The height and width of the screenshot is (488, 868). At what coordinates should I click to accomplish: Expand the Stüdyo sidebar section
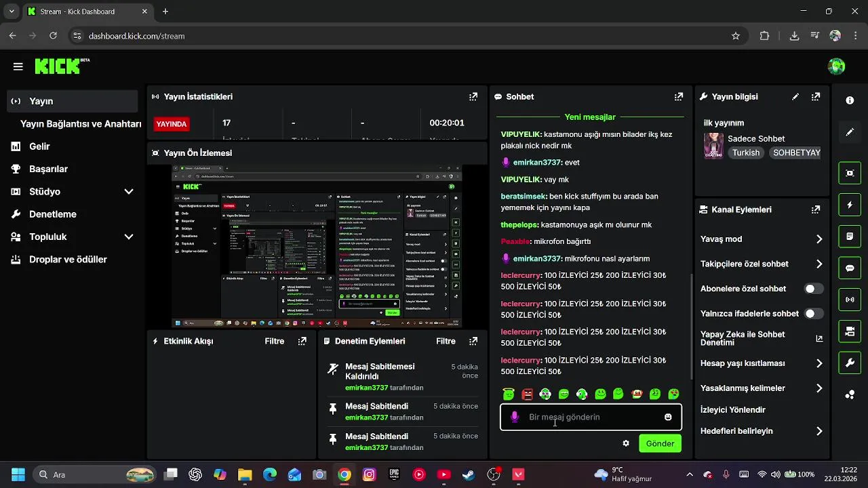[x=129, y=192]
